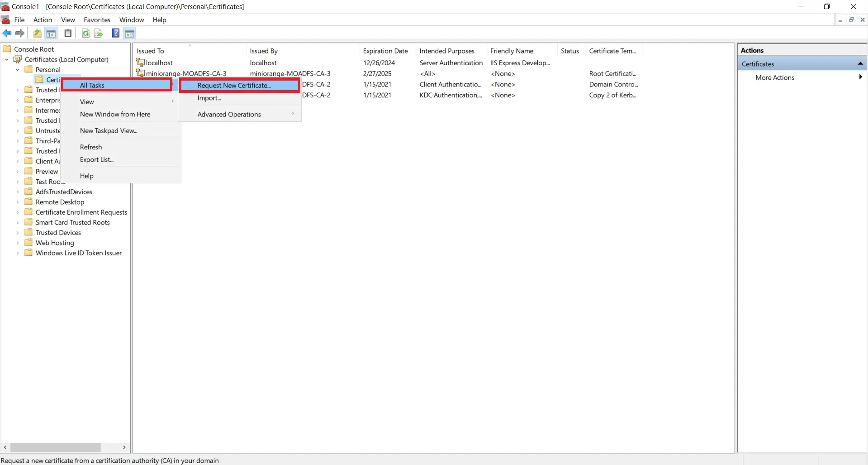The image size is (868, 465).
Task: Open the Action menu
Action: [42, 19]
